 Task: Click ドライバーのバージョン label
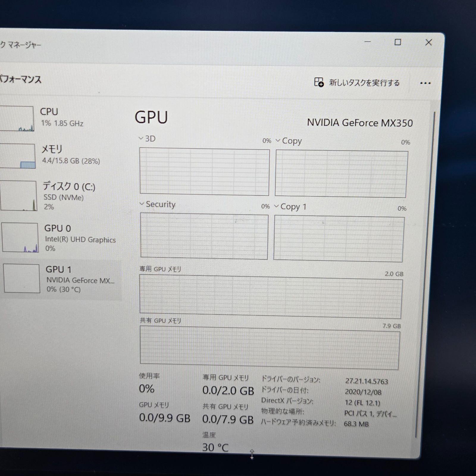click(x=291, y=379)
